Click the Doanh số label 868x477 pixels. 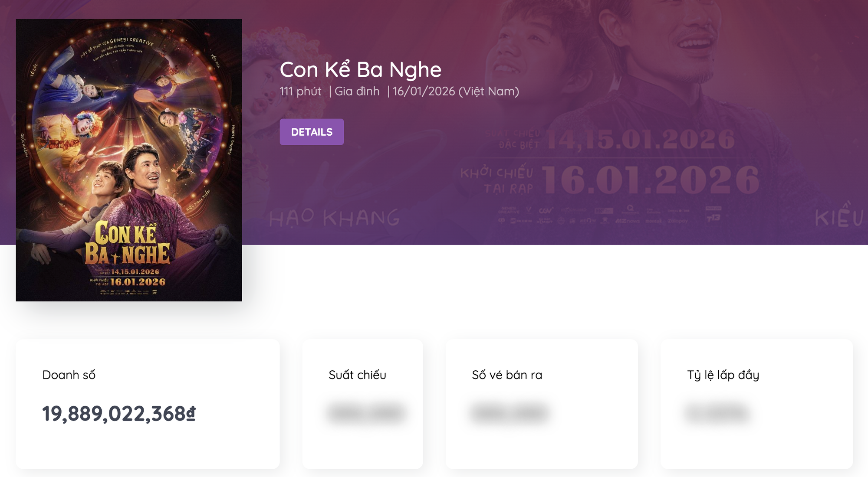point(69,375)
